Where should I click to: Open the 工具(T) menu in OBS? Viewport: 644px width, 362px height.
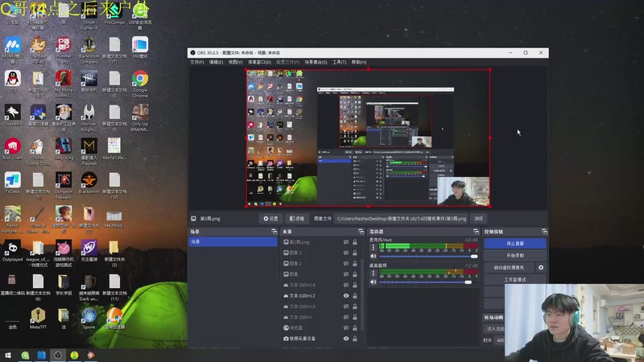(339, 63)
